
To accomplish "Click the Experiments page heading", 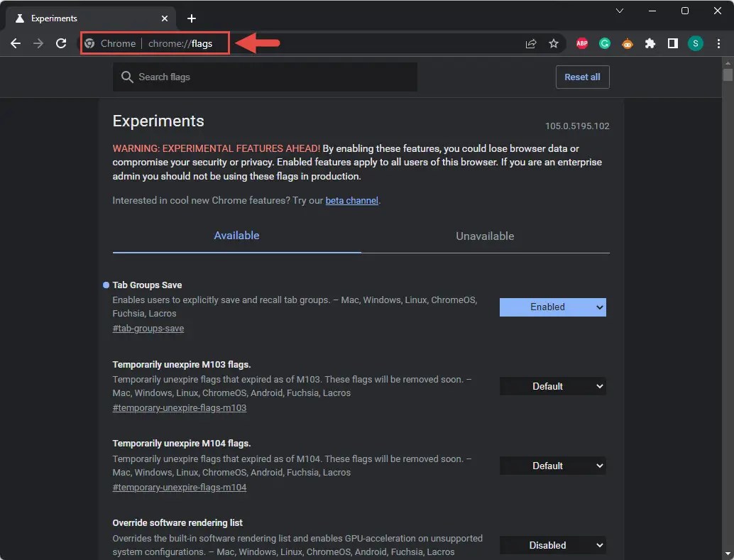I will click(x=158, y=121).
